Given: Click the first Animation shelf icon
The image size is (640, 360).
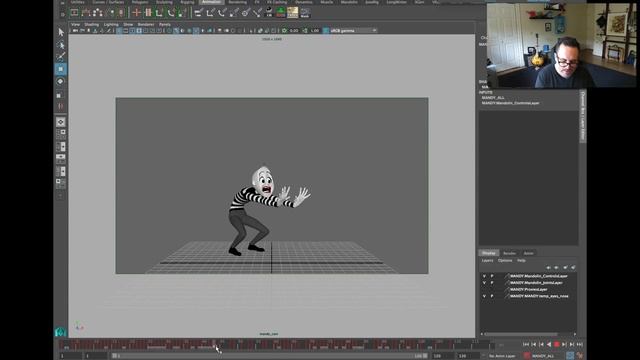Looking at the screenshot, I should [74, 13].
